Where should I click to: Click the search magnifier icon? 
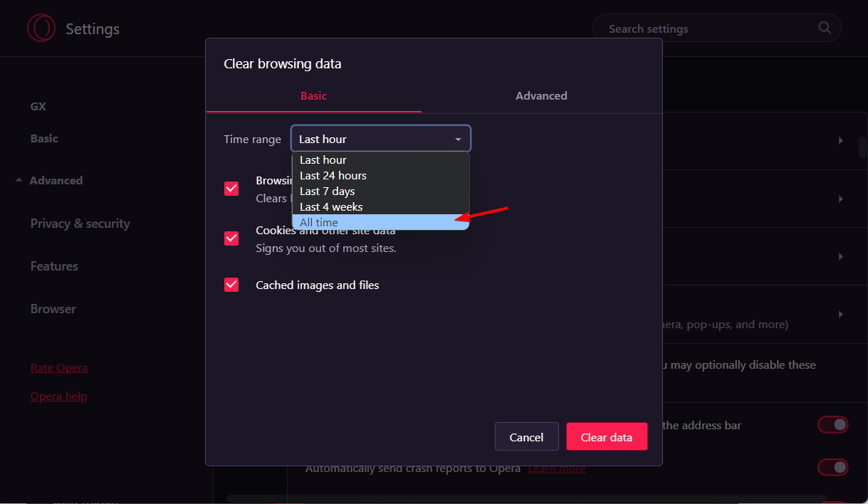click(825, 28)
